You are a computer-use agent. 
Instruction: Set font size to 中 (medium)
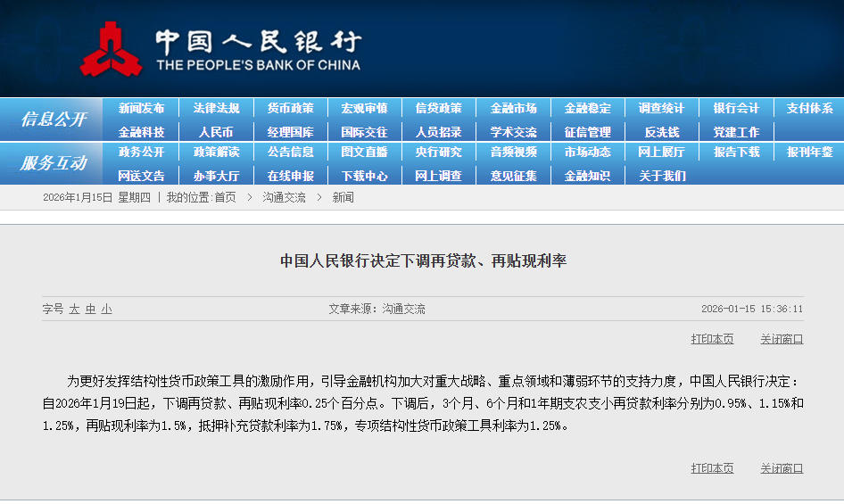90,309
